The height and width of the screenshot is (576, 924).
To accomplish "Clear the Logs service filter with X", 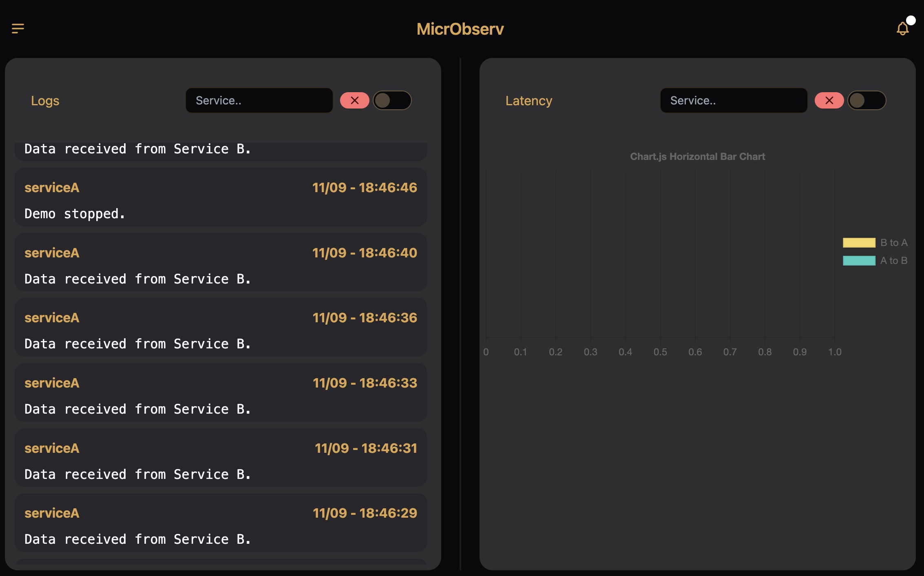I will coord(355,100).
